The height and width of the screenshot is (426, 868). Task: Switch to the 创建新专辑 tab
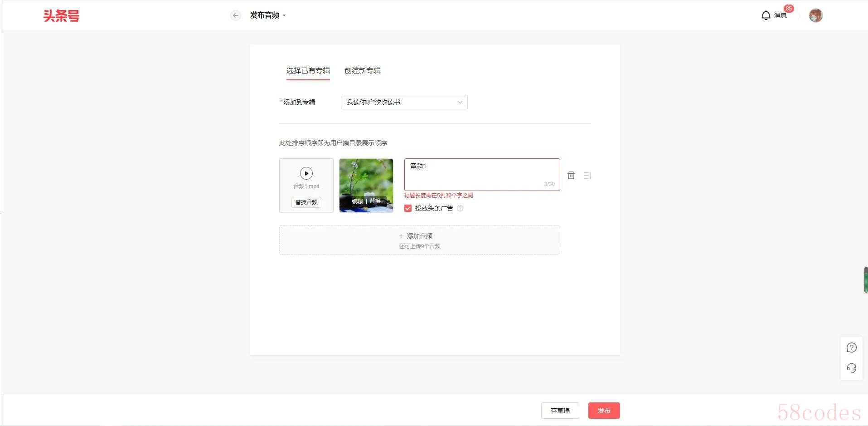pos(363,71)
